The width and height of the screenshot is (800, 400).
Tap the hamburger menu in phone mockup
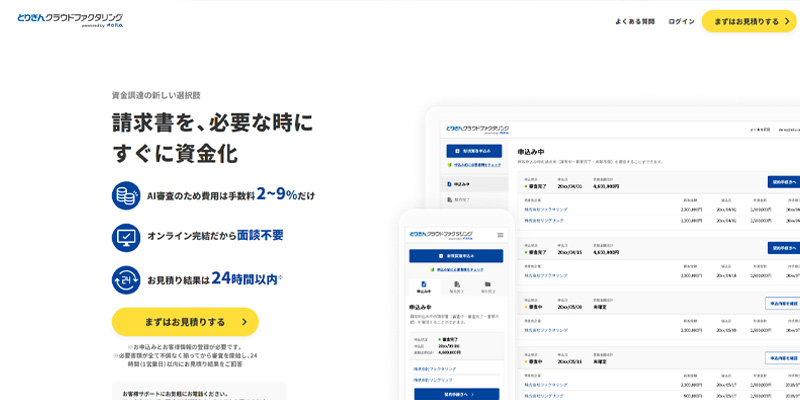[500, 235]
